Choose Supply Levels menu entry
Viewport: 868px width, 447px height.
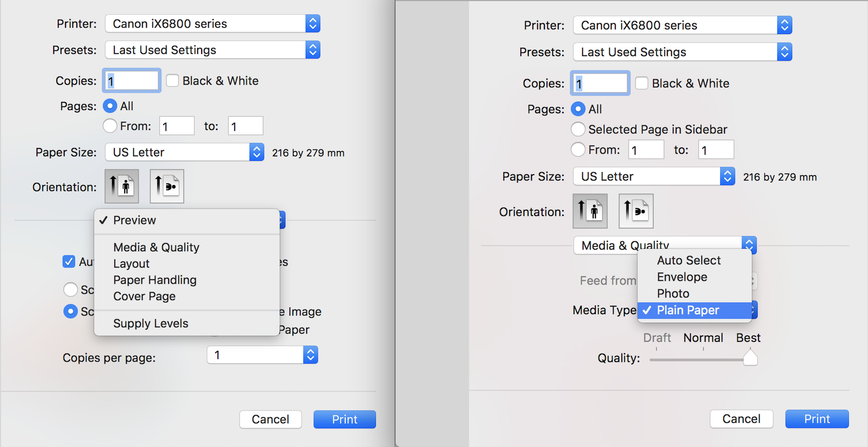tap(150, 323)
